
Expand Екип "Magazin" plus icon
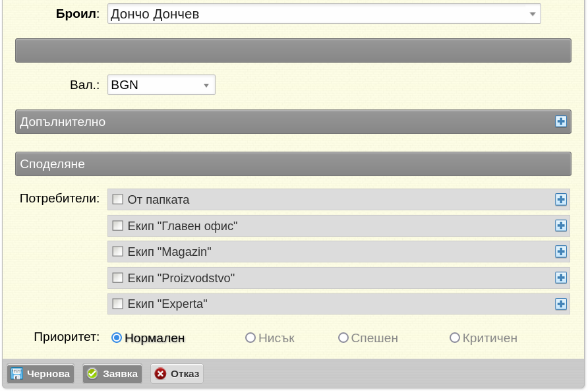[x=560, y=252]
